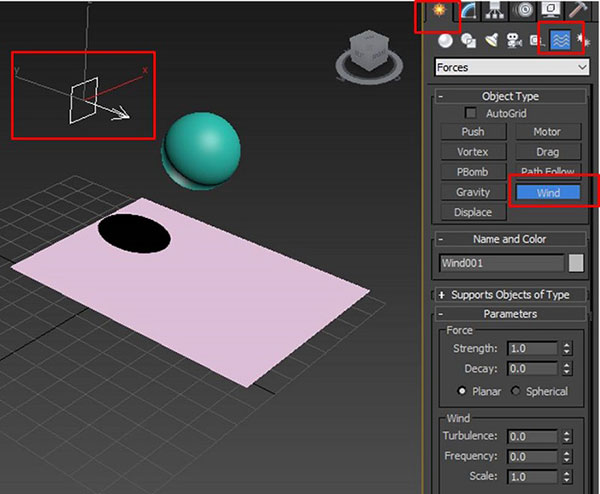Screen dimensions: 600x494
Task: Click the Strength value input field
Action: [x=529, y=349]
